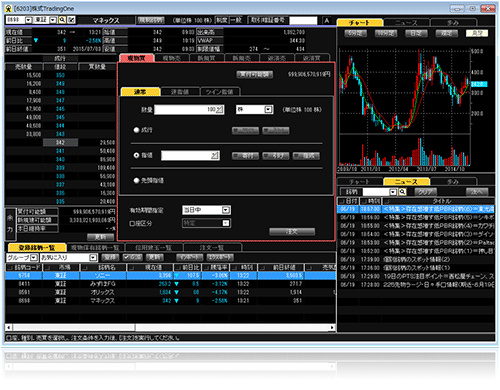Viewport: 500px width, 390px height.
Task: Select the 指値 limit order radio button
Action: pyautogui.click(x=136, y=155)
